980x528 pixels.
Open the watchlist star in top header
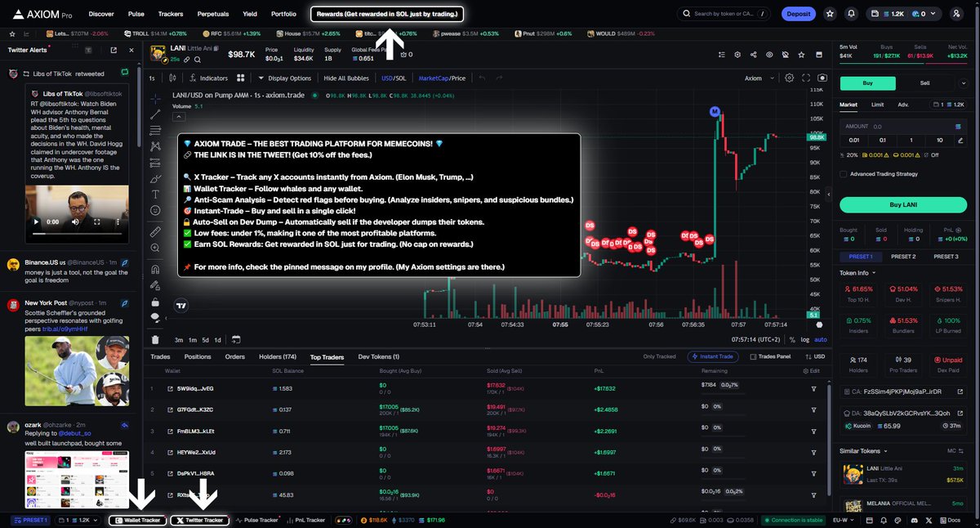tap(831, 14)
